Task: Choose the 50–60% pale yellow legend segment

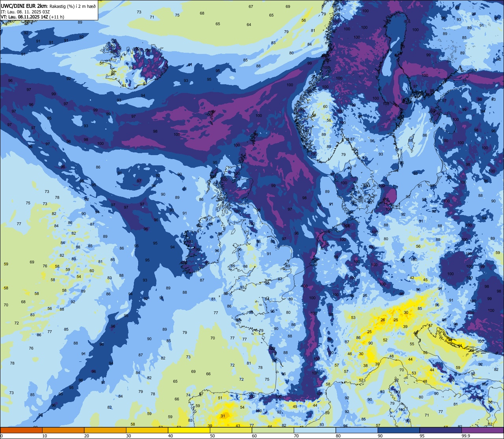Action: click(x=231, y=430)
